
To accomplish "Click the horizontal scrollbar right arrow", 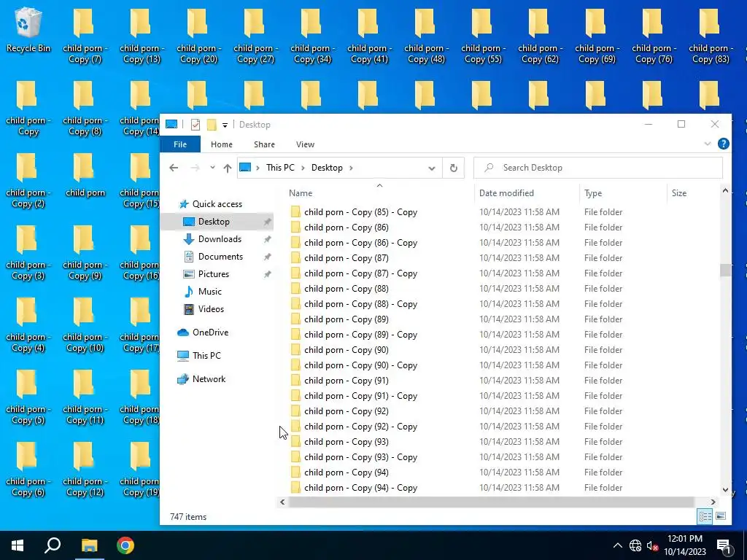I will pyautogui.click(x=713, y=502).
